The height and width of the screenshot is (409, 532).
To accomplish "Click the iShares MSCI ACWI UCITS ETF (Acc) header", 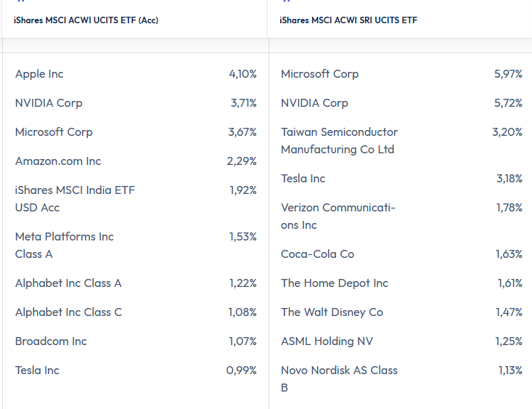I will [86, 20].
